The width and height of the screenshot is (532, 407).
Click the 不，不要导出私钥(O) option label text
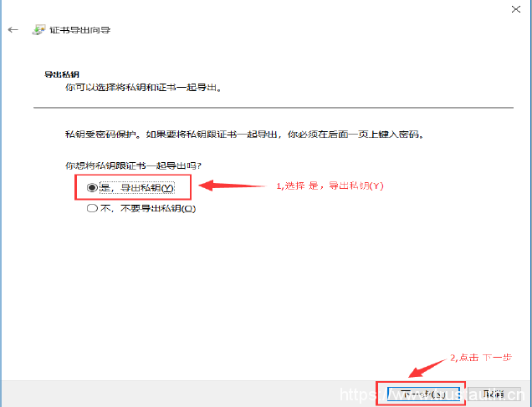point(148,208)
